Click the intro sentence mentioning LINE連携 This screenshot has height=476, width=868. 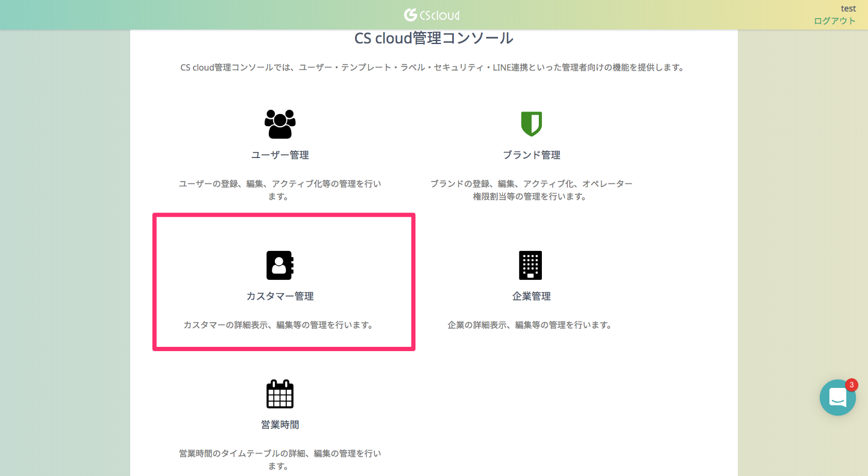click(433, 68)
